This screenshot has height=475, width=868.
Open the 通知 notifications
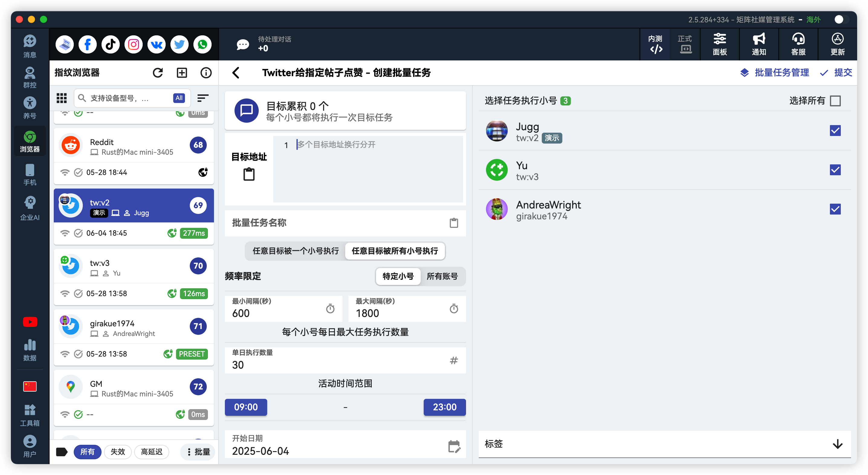pyautogui.click(x=759, y=44)
